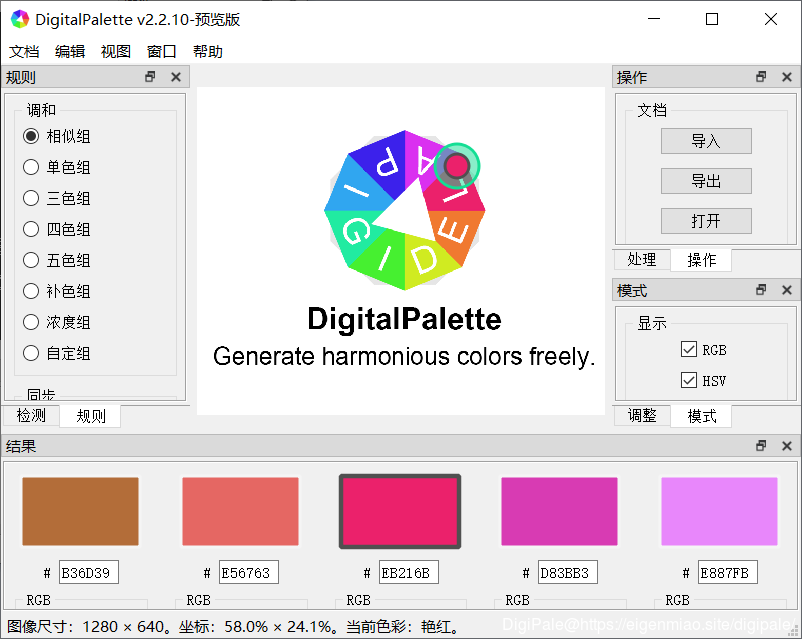Close the 结果 panel with its X icon

pos(787,446)
